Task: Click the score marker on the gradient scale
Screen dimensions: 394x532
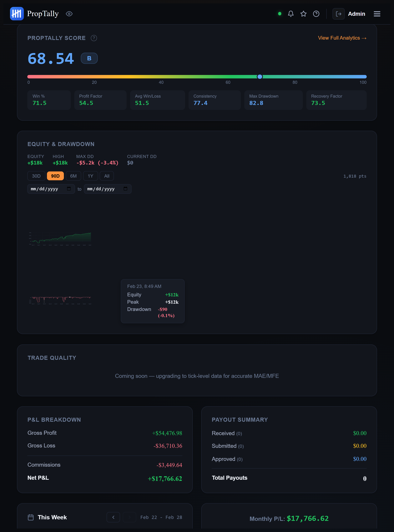Action: 260,76
